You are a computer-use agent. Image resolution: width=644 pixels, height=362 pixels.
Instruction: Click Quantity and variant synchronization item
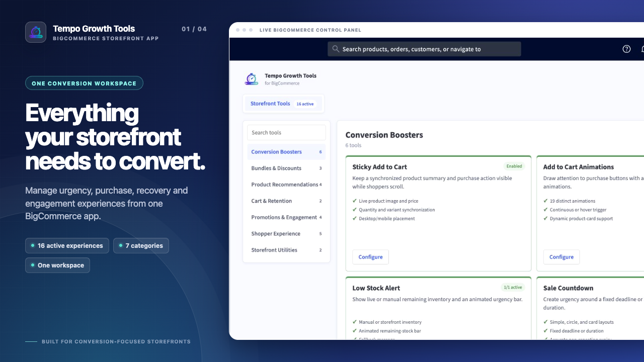point(393,210)
